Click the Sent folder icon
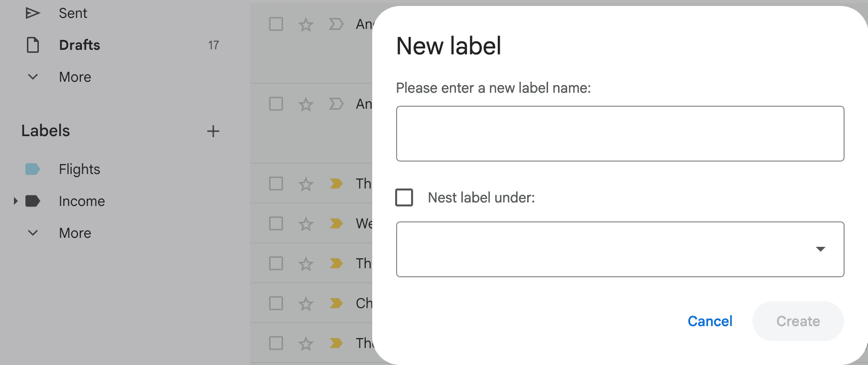Viewport: 868px width, 365px height. (32, 12)
